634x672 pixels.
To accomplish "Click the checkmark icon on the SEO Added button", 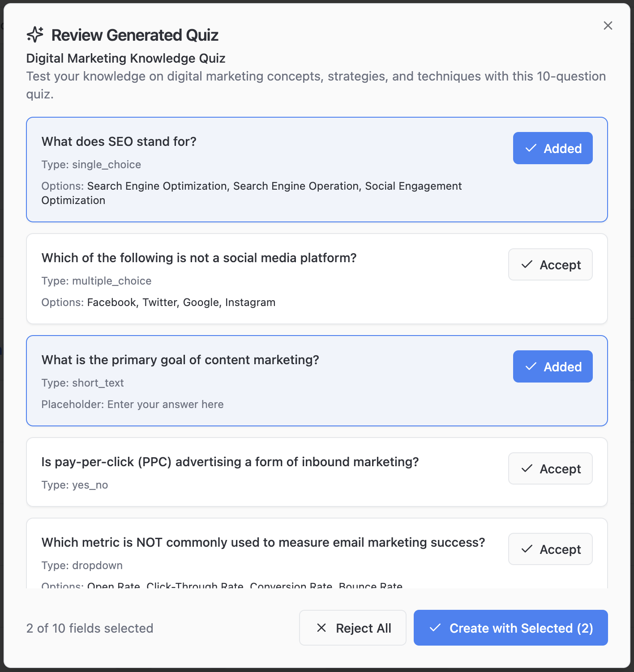I will pos(531,148).
